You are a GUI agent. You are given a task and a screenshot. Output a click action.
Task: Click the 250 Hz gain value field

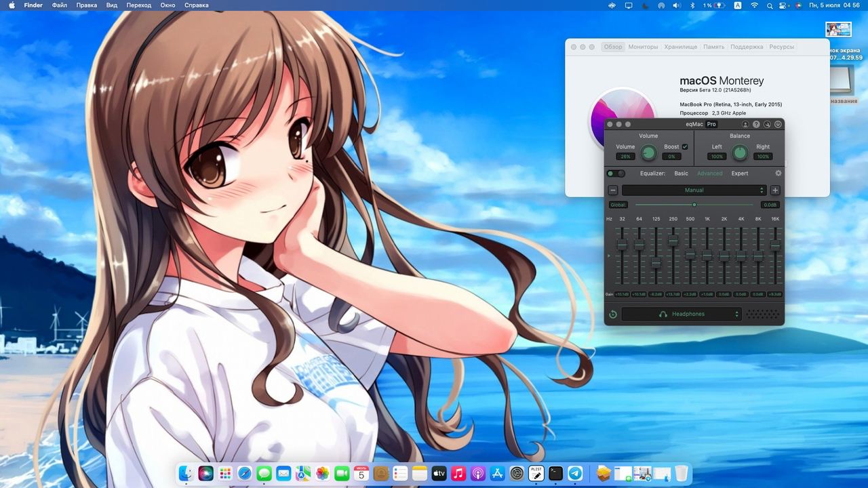[x=673, y=294]
